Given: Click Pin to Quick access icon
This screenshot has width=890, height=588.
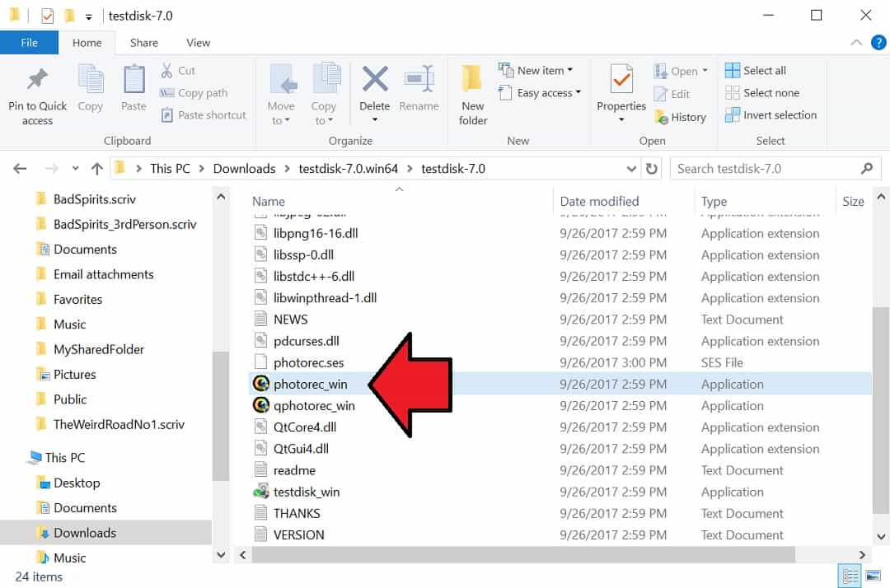Looking at the screenshot, I should click(37, 79).
